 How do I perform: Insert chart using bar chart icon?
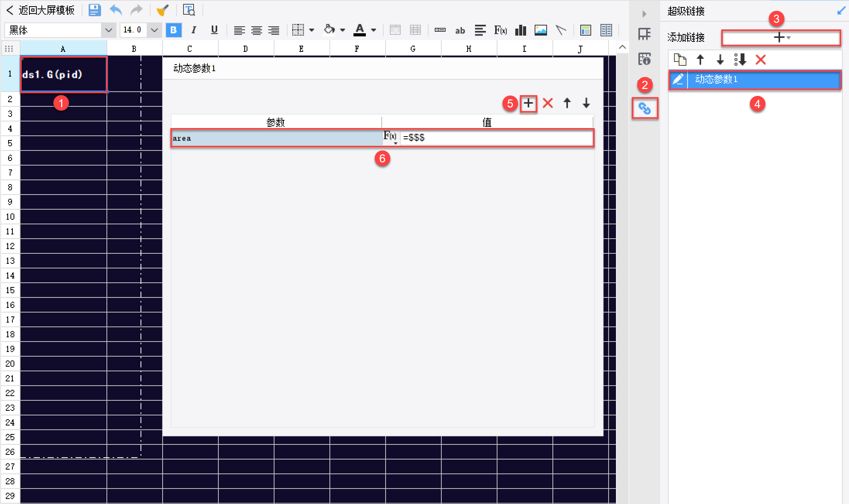click(x=521, y=30)
